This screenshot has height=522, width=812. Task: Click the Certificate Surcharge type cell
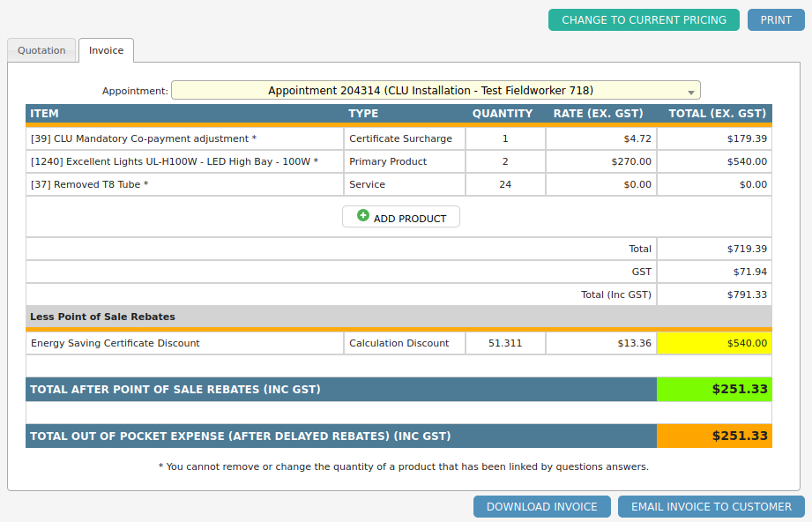point(404,138)
